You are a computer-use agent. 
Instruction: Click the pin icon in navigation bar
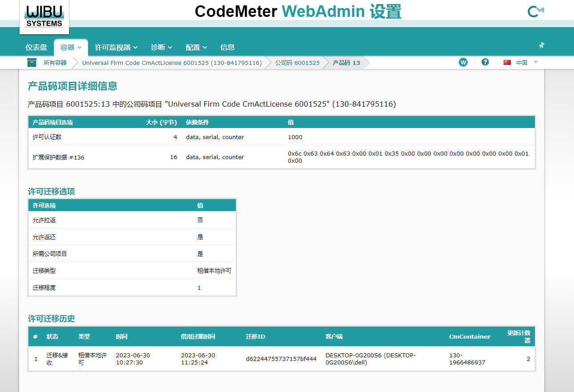541,45
